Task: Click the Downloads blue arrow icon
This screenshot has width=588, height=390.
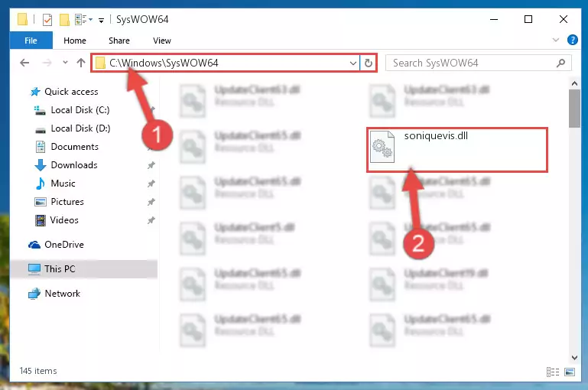Action: (40, 165)
